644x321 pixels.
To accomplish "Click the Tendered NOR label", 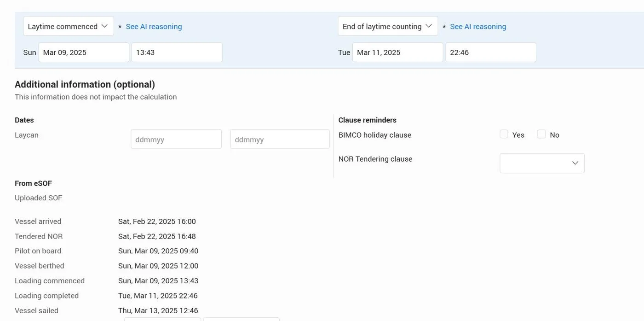I will click(x=39, y=236).
